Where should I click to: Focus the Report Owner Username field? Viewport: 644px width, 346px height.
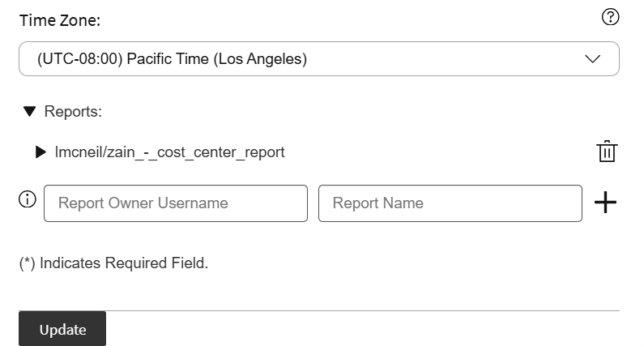pos(176,203)
